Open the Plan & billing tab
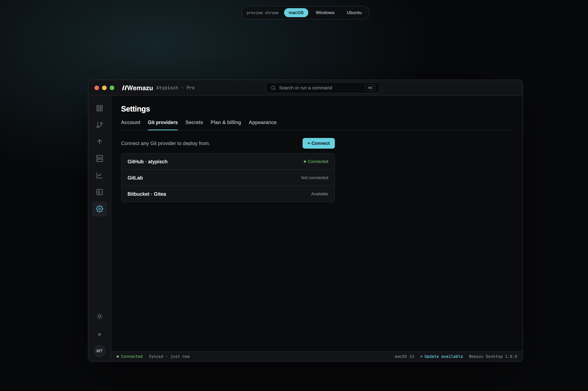This screenshot has height=391, width=588. (226, 123)
